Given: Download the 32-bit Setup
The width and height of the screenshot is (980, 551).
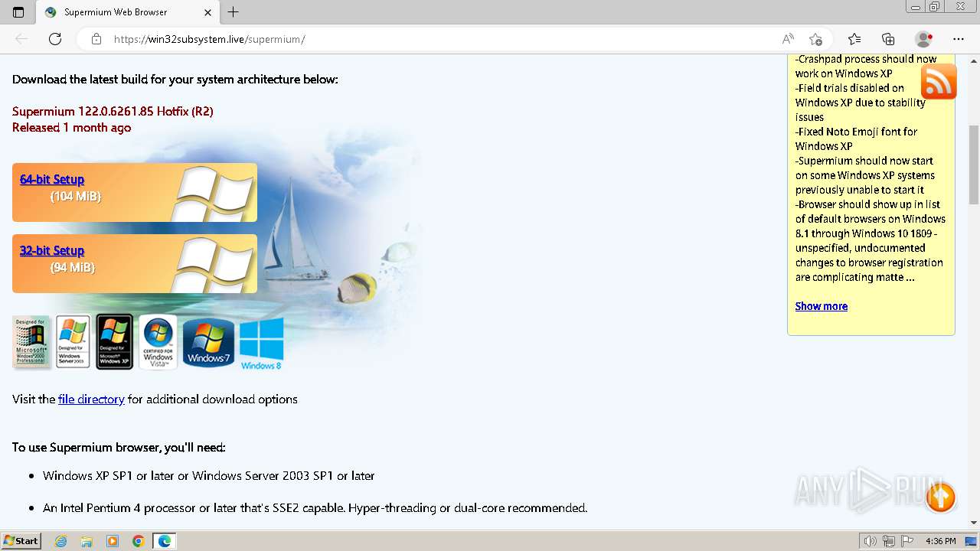Looking at the screenshot, I should coord(52,250).
